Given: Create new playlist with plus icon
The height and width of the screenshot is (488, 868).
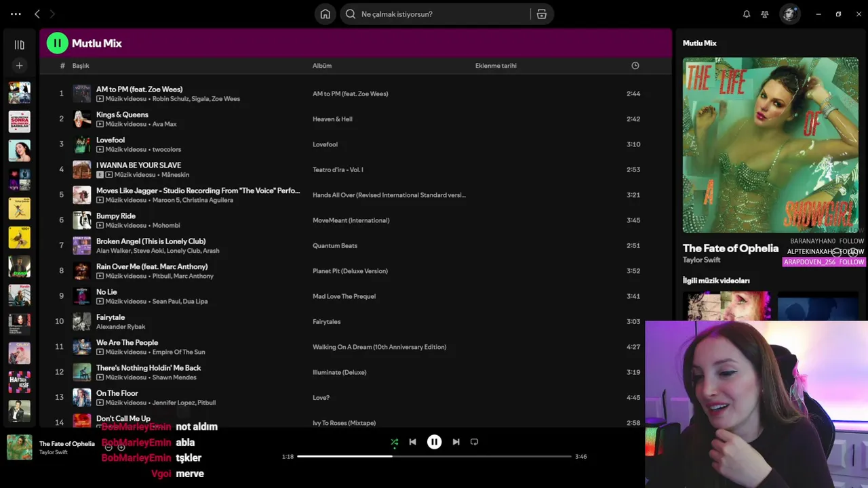Looking at the screenshot, I should 19,66.
